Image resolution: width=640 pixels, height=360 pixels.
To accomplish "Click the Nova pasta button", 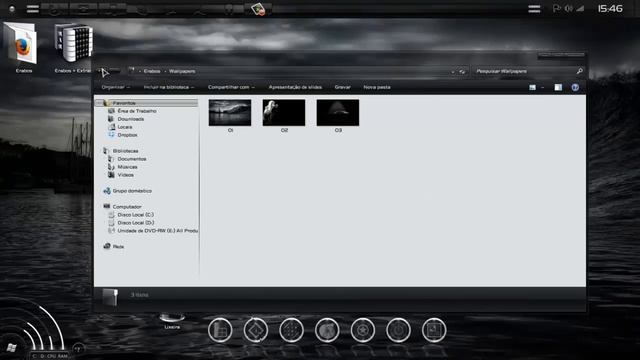I will (x=377, y=87).
